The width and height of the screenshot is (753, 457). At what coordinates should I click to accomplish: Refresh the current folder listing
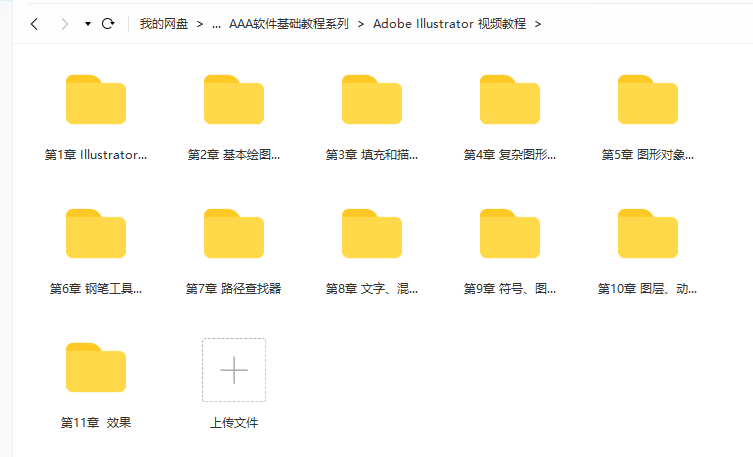tap(108, 24)
